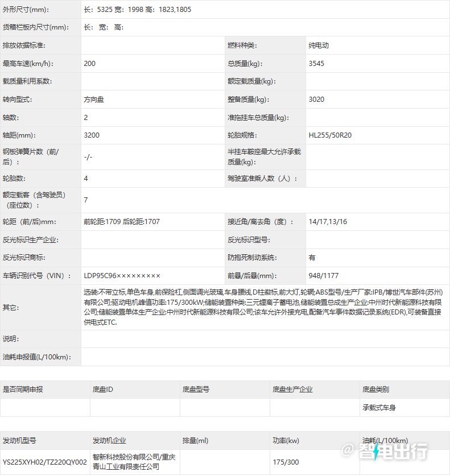Viewport: 450px width, 476px height.
Task: Click the 反光标识生产企业 label
Action: coord(31,240)
